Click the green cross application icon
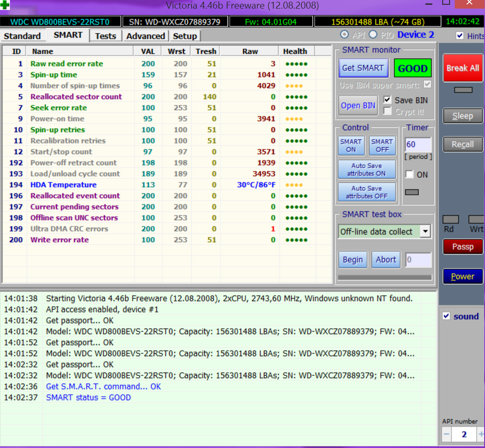The width and height of the screenshot is (485, 448). (5, 4)
